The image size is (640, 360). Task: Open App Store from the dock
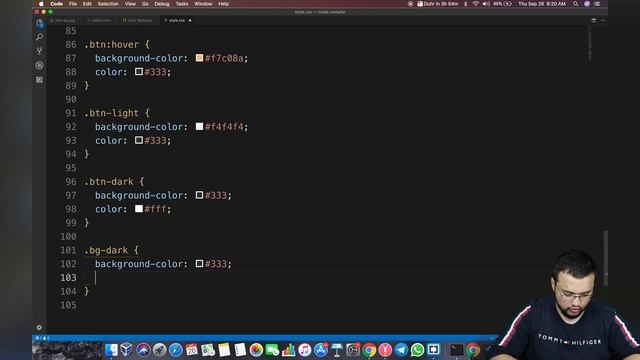[320, 350]
